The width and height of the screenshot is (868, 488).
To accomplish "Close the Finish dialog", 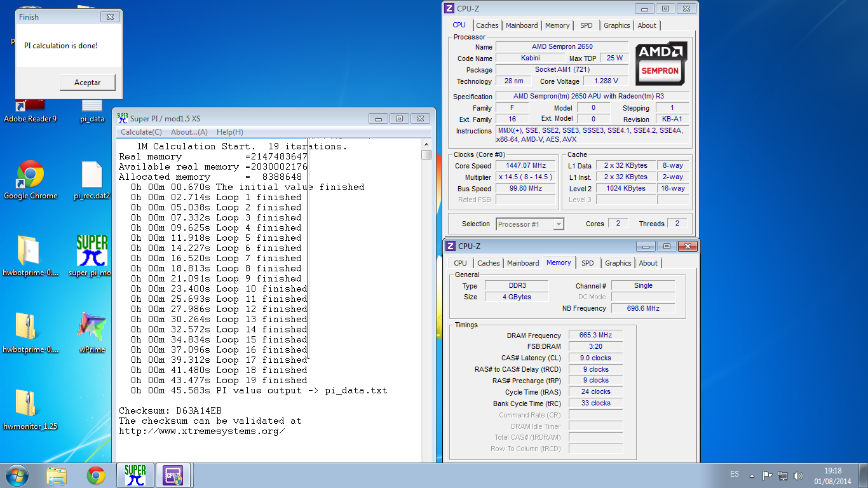I will coord(109,17).
